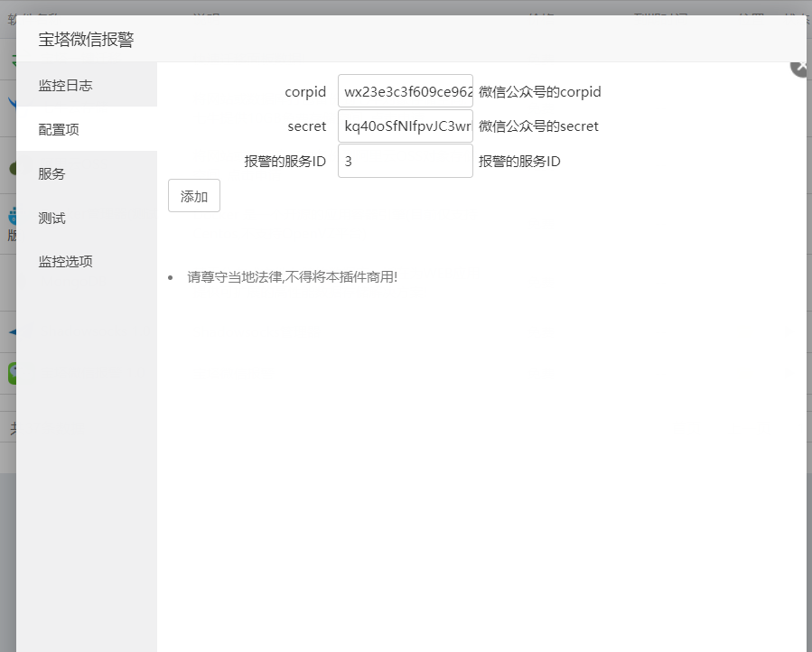Open the 测试 tab

tap(87, 218)
